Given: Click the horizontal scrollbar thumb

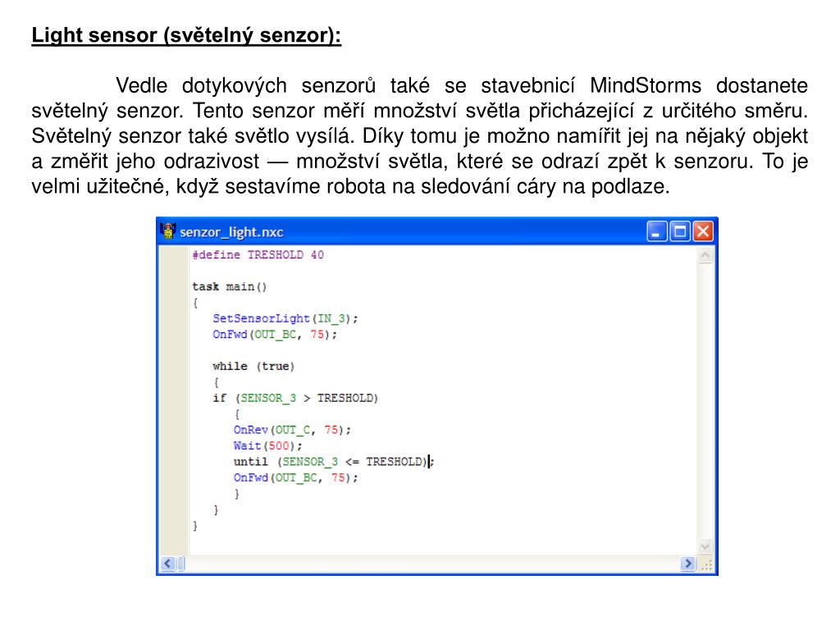Looking at the screenshot, I should (x=181, y=564).
